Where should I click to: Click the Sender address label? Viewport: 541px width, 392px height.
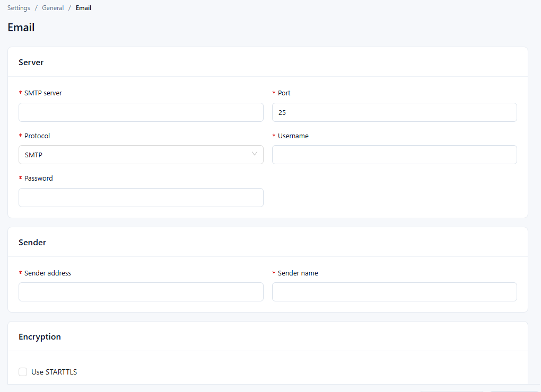(x=48, y=273)
